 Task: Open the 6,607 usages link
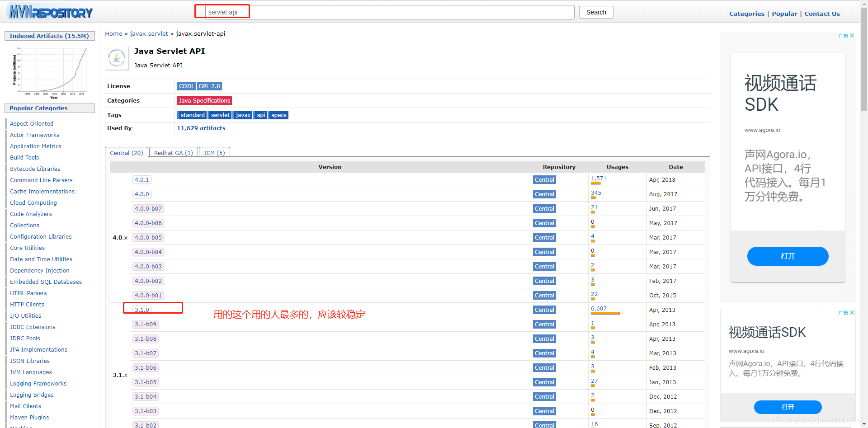(x=599, y=309)
